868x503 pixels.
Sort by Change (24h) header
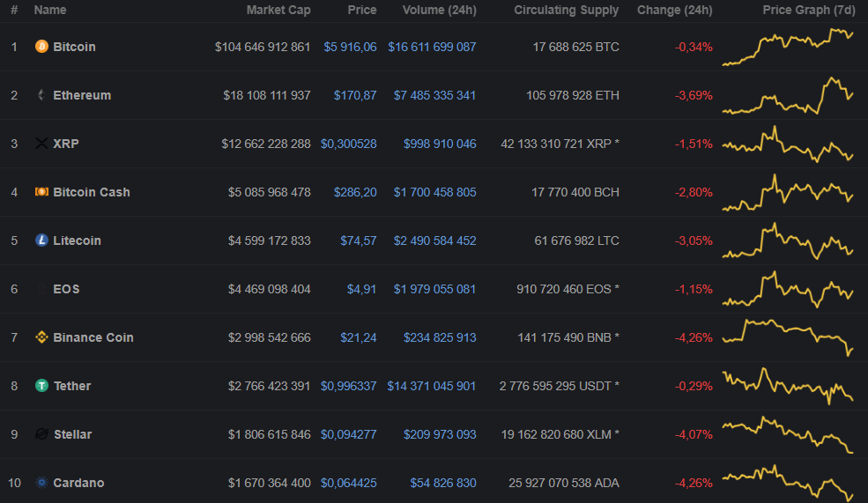[x=675, y=10]
